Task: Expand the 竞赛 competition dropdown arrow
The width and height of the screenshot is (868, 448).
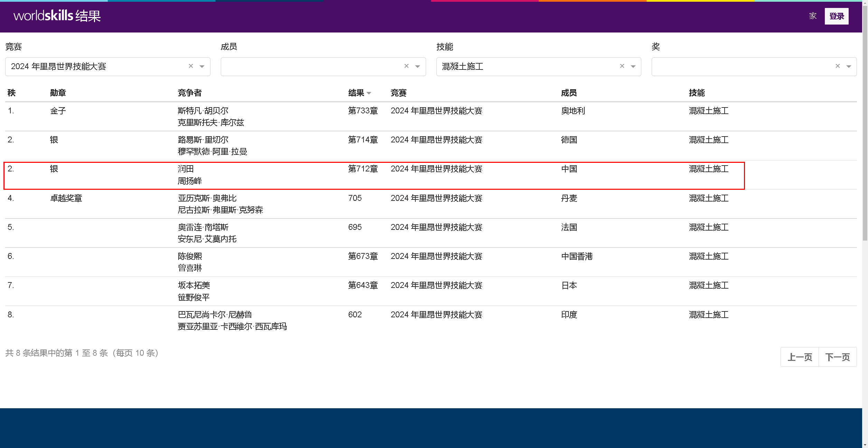Action: [202, 66]
